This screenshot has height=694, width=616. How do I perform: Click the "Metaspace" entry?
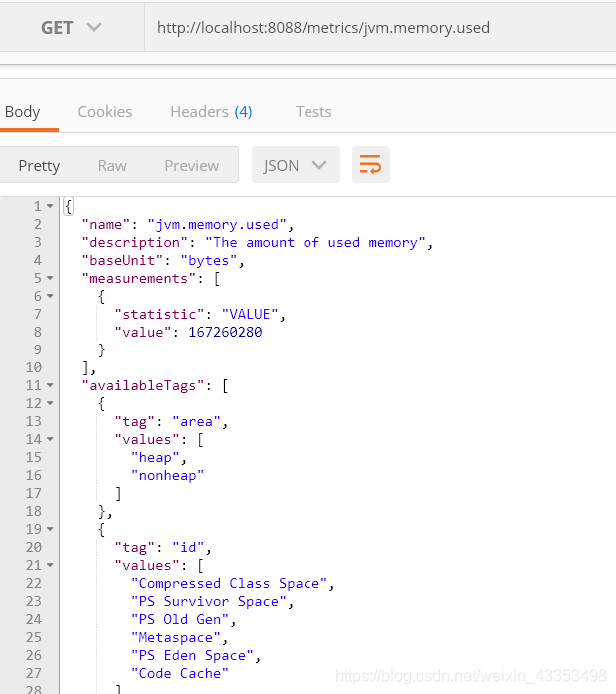coord(176,638)
